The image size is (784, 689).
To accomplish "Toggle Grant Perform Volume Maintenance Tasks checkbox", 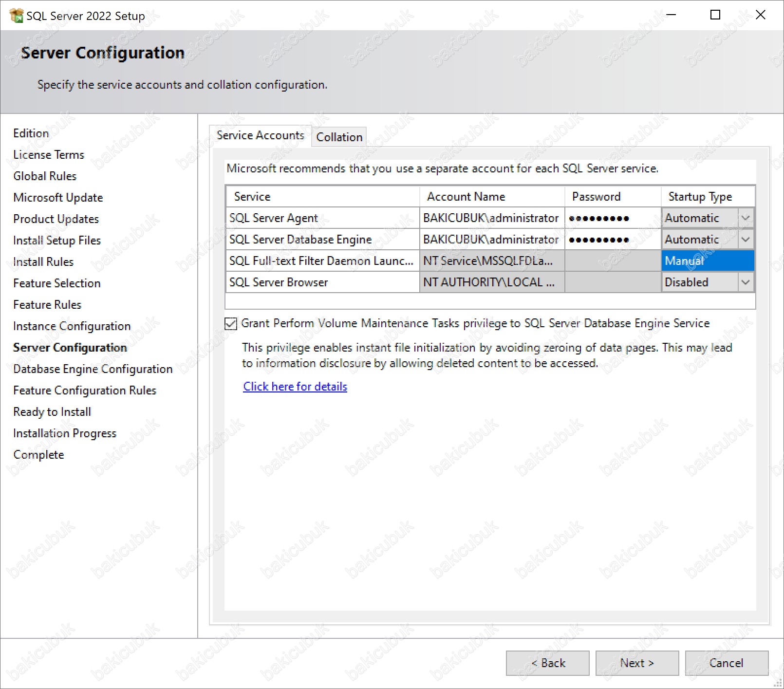I will pyautogui.click(x=231, y=324).
